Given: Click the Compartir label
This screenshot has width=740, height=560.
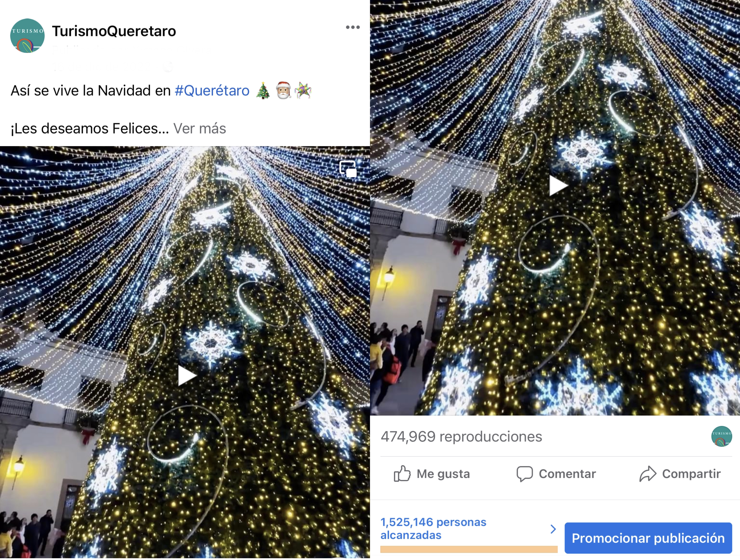Looking at the screenshot, I should pos(691,474).
